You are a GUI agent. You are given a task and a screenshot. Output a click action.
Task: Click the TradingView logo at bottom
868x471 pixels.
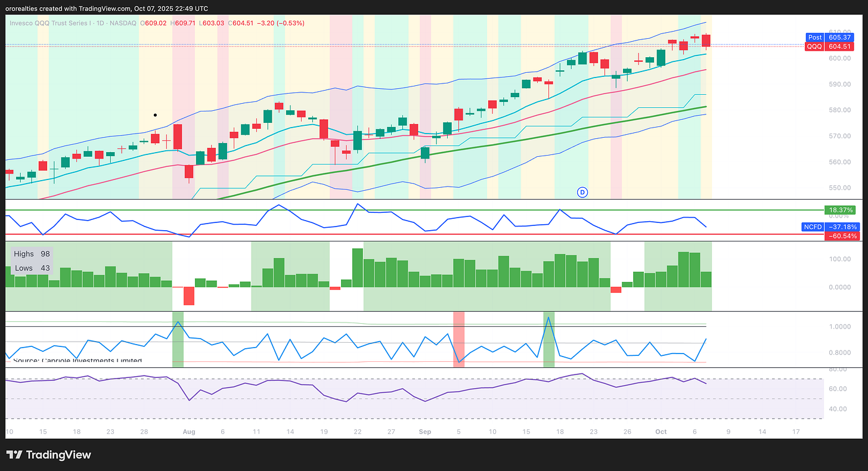click(x=49, y=455)
